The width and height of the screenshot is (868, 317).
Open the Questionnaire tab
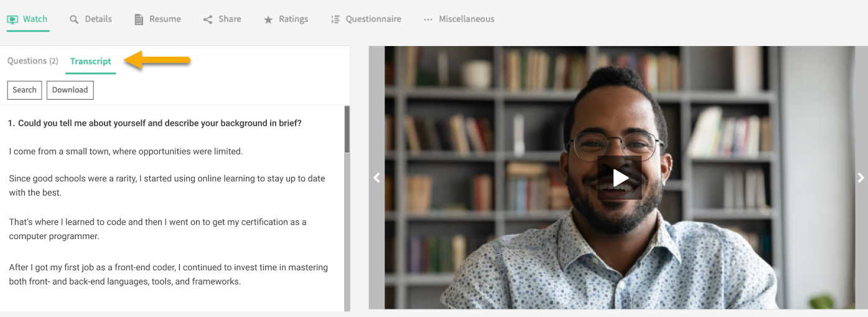[366, 19]
